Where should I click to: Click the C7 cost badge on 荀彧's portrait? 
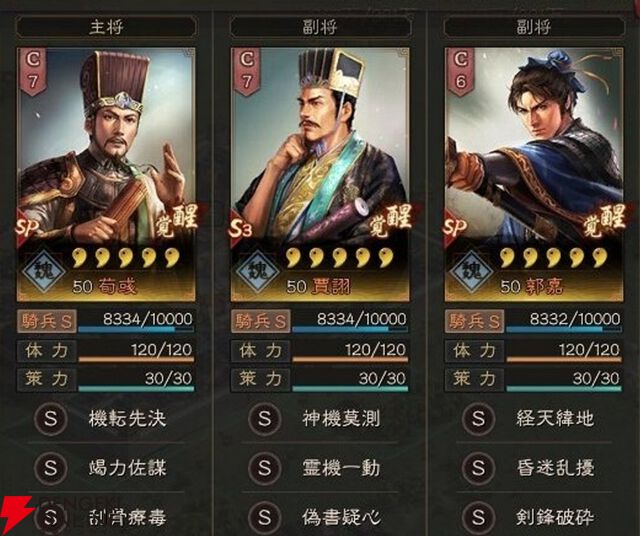(33, 71)
